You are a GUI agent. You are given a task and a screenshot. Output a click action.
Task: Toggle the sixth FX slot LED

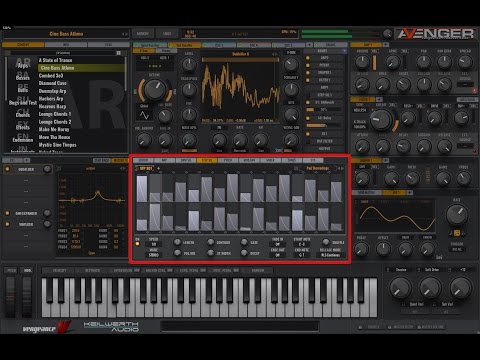coord(7,224)
